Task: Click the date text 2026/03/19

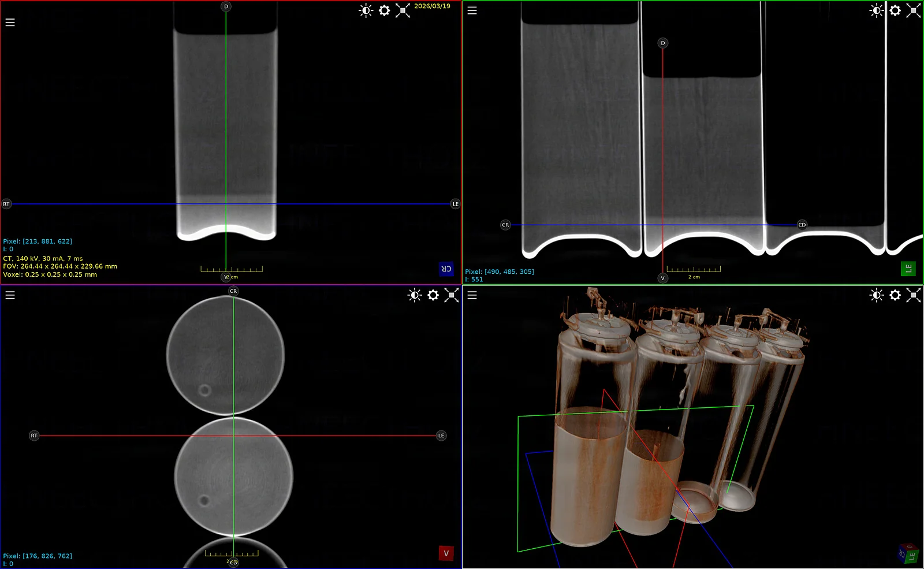Action: [432, 6]
